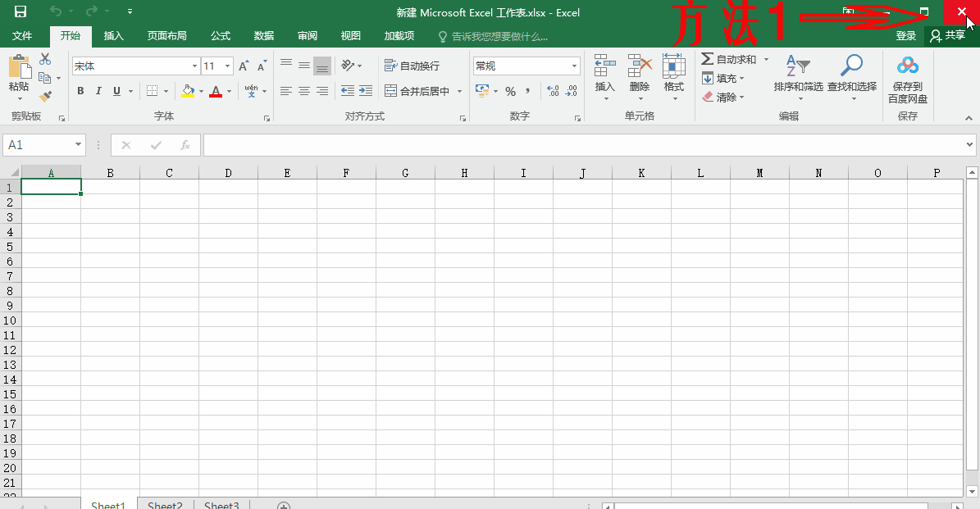Switch to the 页面布局 tab
The image size is (980, 509).
[x=166, y=36]
